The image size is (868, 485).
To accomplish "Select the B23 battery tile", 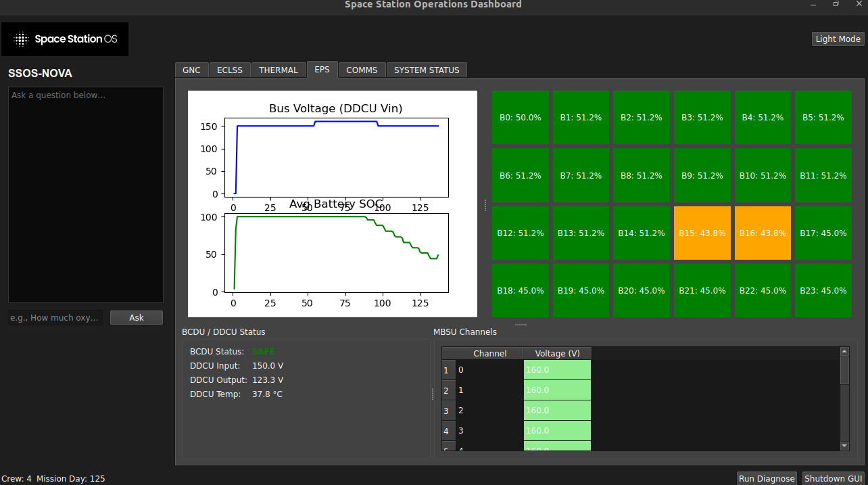I will 823,290.
